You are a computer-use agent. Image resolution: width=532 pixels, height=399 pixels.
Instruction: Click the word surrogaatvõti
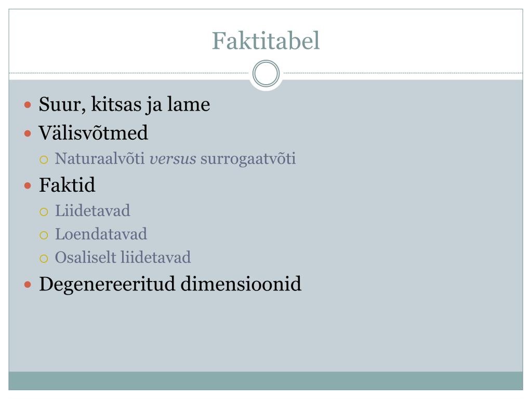pos(248,159)
